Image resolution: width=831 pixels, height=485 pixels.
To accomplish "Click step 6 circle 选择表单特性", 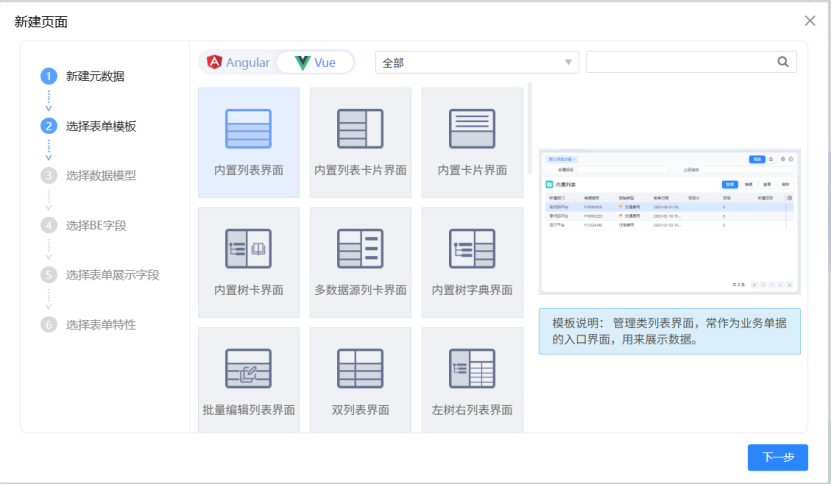I will pyautogui.click(x=49, y=324).
